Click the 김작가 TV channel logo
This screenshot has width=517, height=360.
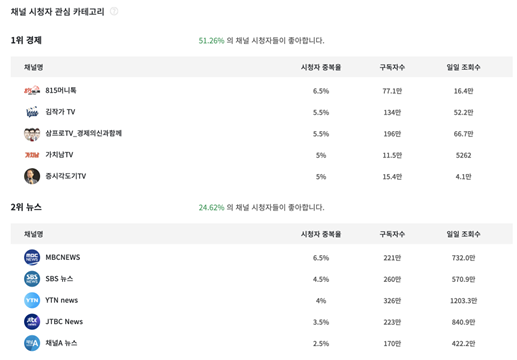[x=32, y=112]
